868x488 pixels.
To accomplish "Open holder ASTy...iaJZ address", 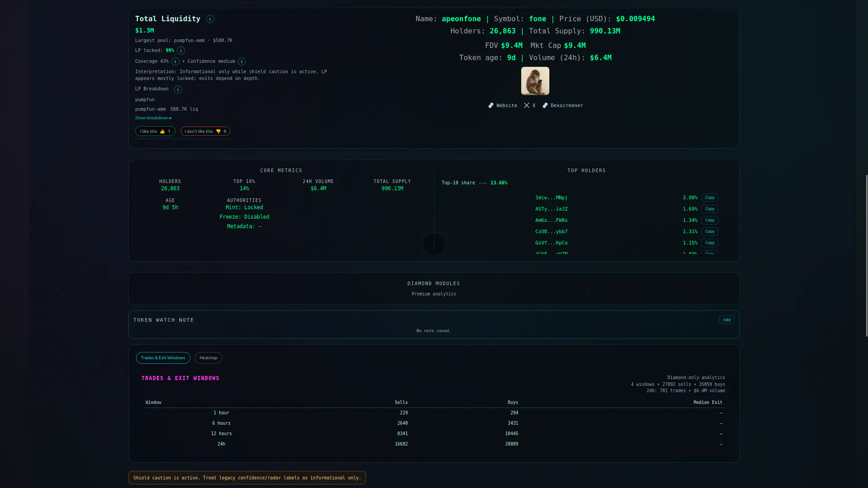I will click(551, 209).
